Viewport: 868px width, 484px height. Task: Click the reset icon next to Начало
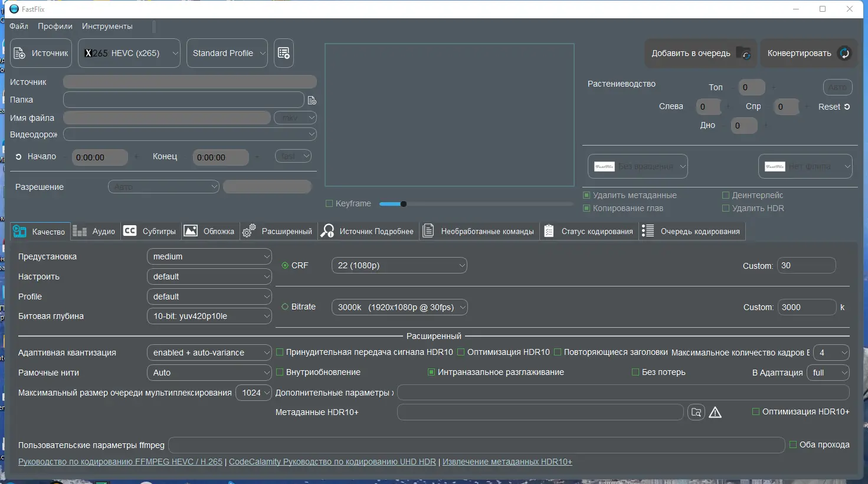(18, 157)
